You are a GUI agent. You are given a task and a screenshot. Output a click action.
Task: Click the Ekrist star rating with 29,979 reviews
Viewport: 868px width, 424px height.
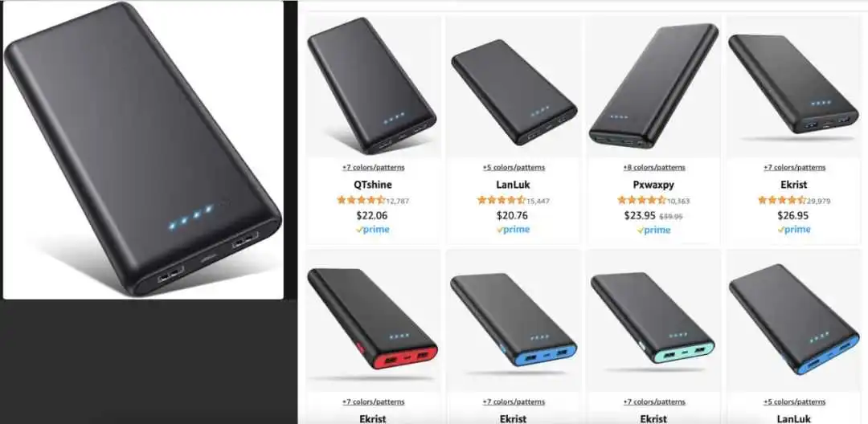click(x=794, y=200)
